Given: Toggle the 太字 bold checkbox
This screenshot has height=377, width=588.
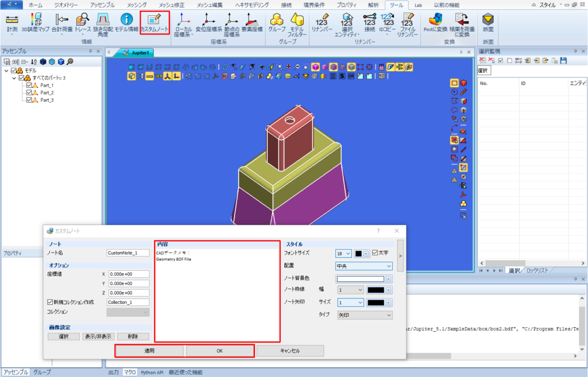Looking at the screenshot, I should point(375,253).
